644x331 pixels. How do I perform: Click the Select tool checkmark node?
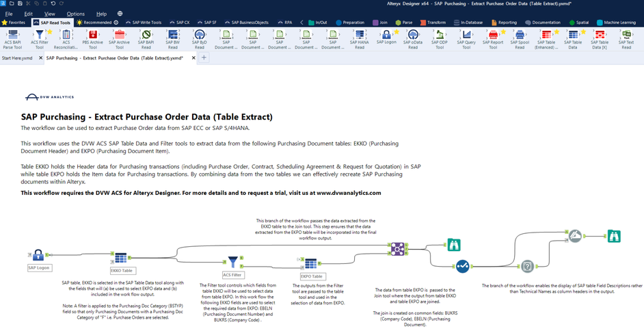pos(462,267)
